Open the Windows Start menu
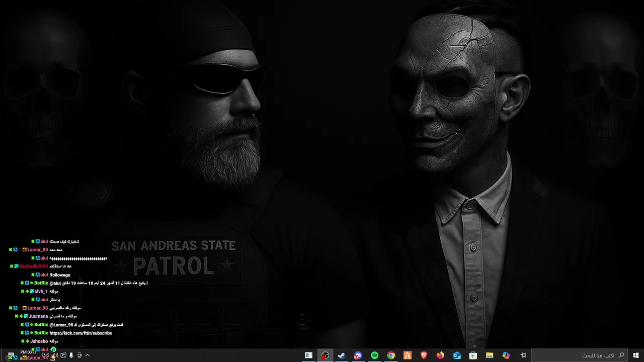 (x=636, y=355)
